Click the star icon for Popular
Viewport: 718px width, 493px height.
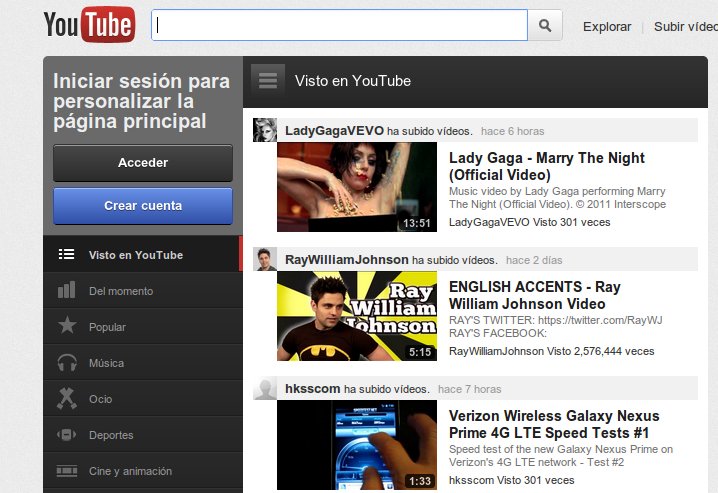click(67, 325)
